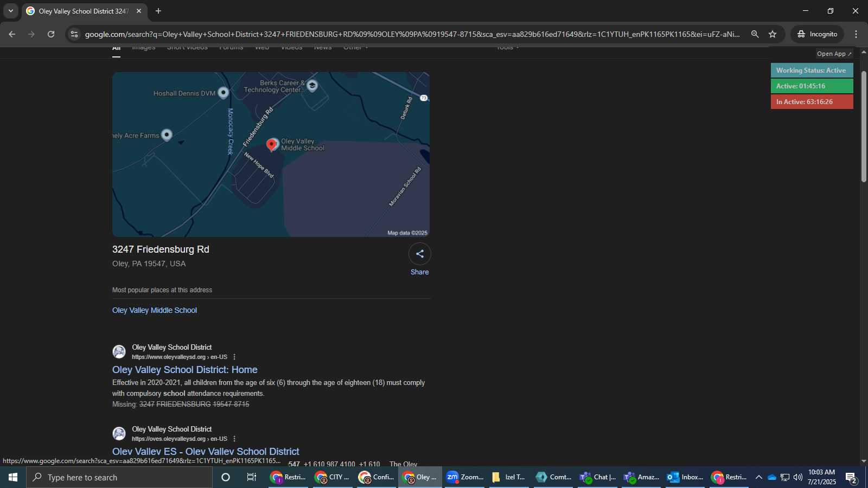Open the Teams Amaz... taskbar window

pos(641,477)
